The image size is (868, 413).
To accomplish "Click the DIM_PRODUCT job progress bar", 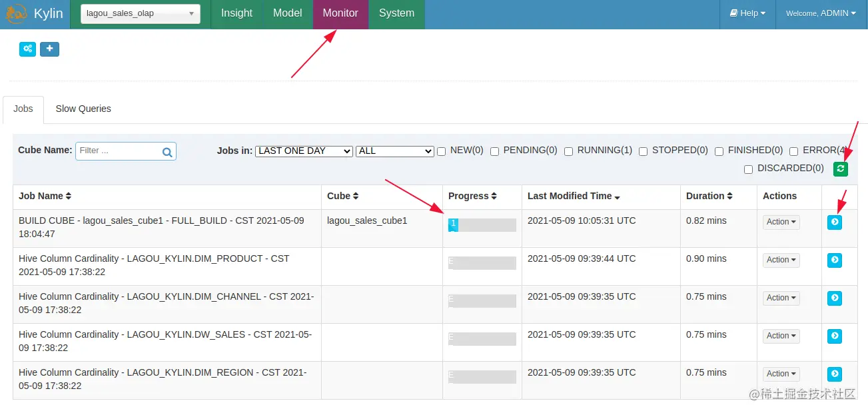I will [x=482, y=263].
